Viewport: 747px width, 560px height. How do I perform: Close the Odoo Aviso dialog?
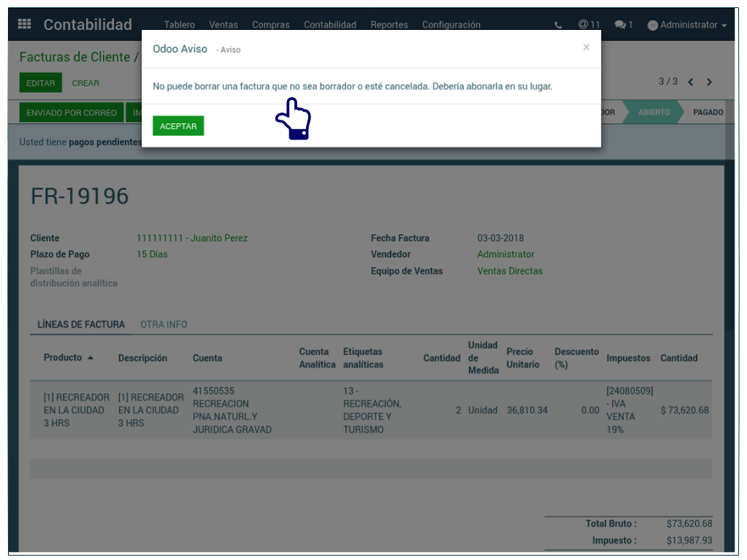click(x=586, y=47)
